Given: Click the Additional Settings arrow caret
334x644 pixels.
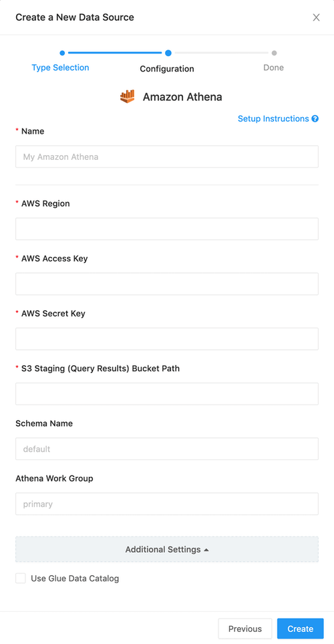Looking at the screenshot, I should click(x=206, y=550).
